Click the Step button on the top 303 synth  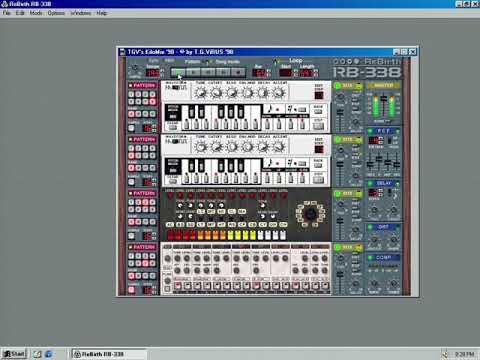[318, 126]
